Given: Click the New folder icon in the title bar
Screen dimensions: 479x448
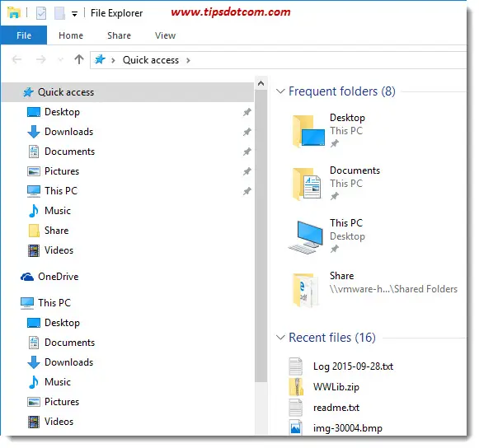Looking at the screenshot, I should [x=59, y=13].
